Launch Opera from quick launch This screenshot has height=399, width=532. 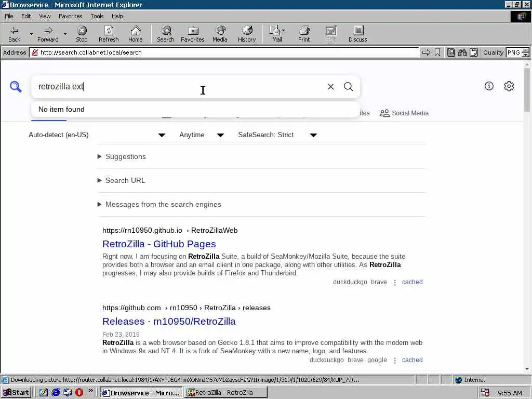pyautogui.click(x=79, y=393)
